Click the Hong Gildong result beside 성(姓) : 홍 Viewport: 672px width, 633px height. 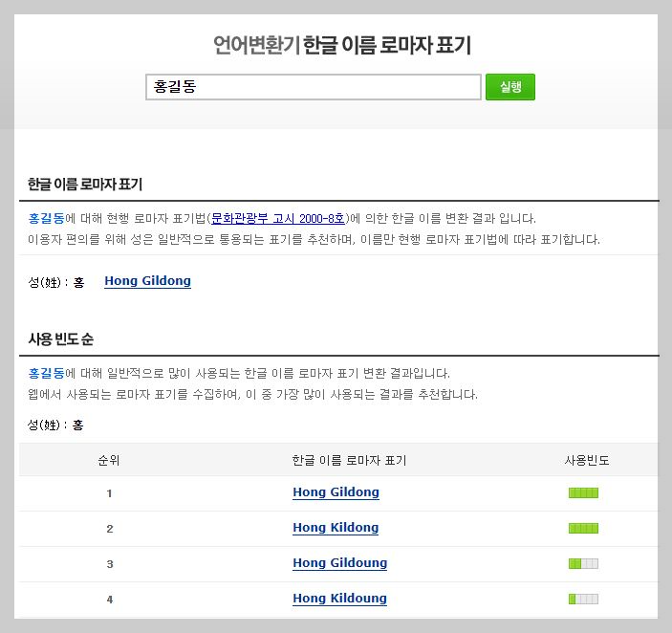click(x=147, y=281)
